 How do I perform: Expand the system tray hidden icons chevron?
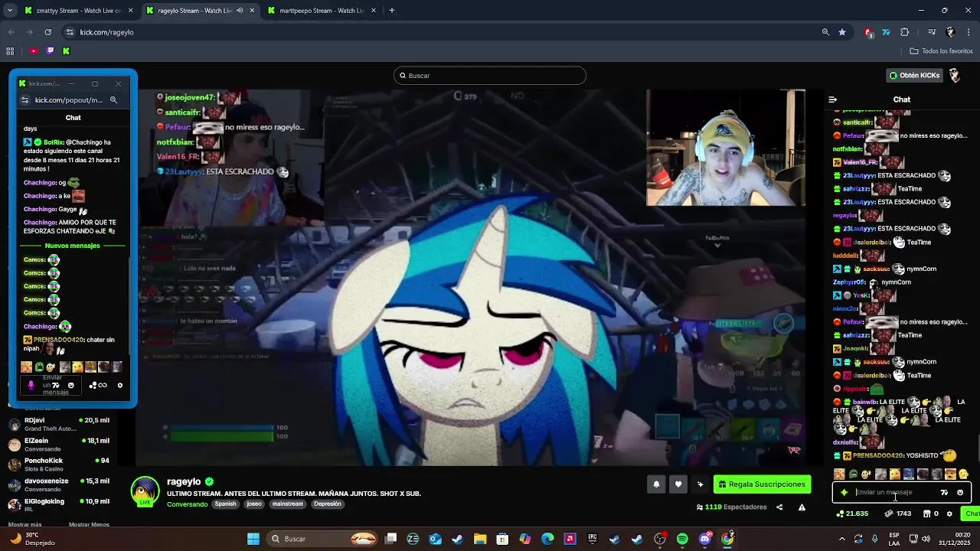(x=842, y=539)
